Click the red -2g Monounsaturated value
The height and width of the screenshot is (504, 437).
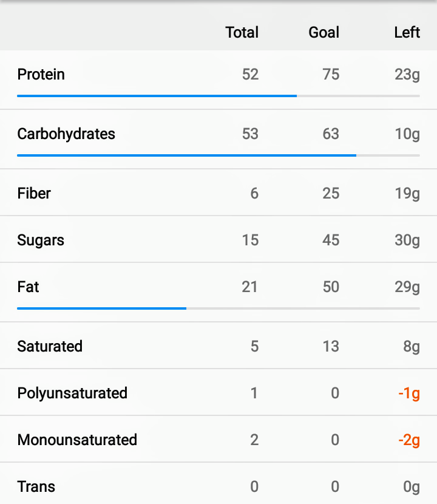[x=409, y=440]
